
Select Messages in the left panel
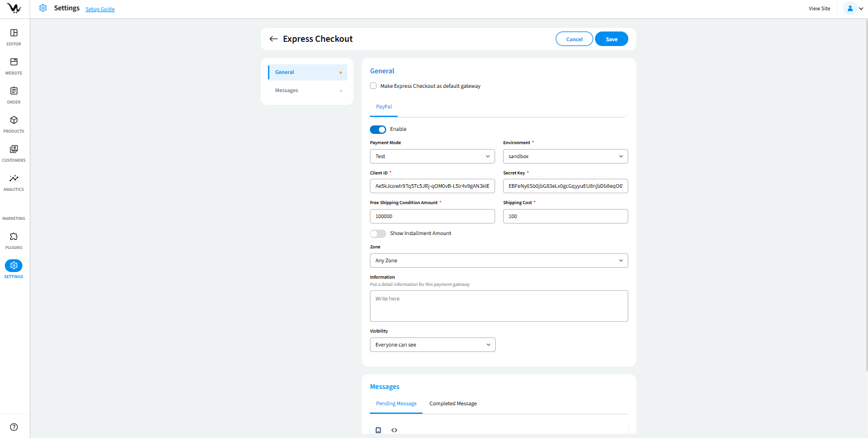[x=287, y=90]
